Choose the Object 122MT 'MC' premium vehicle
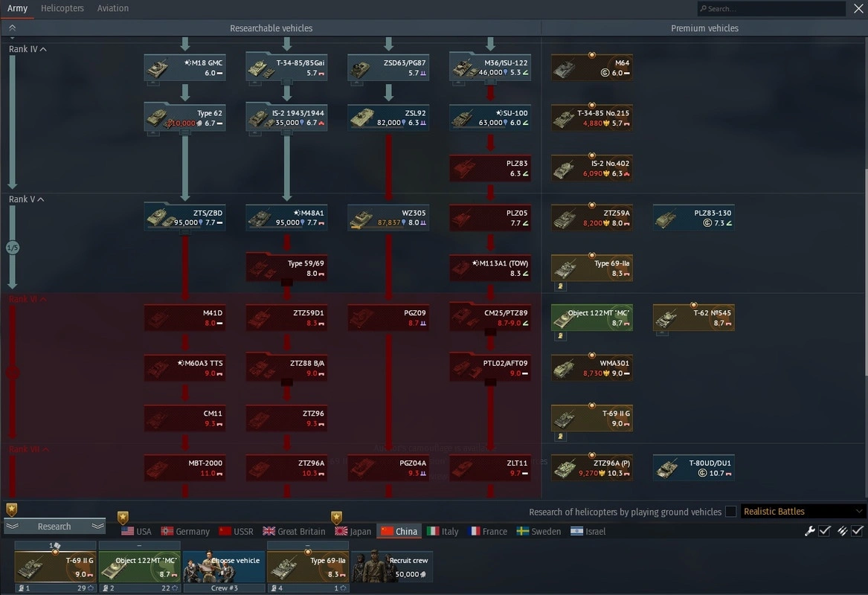Viewport: 868px width, 595px height. coord(592,318)
